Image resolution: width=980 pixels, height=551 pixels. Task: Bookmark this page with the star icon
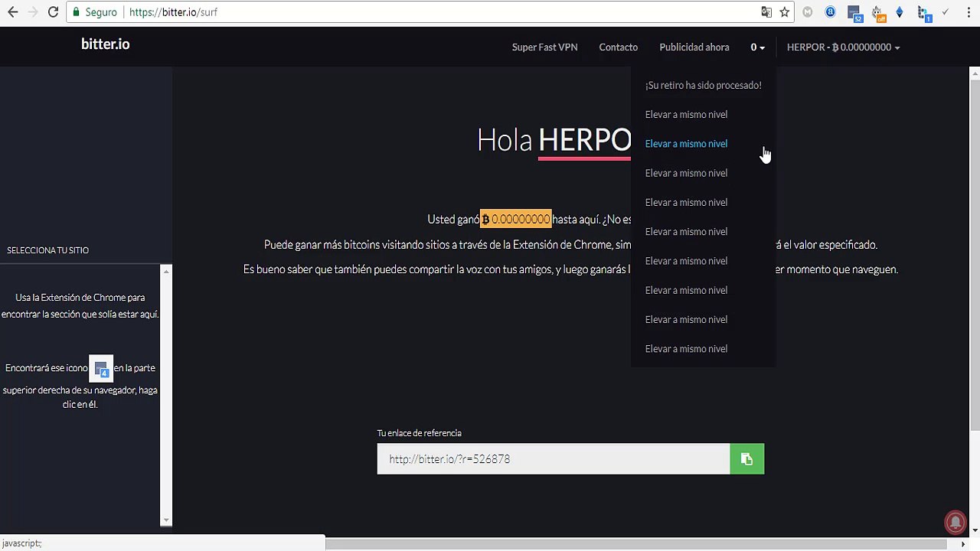(785, 12)
